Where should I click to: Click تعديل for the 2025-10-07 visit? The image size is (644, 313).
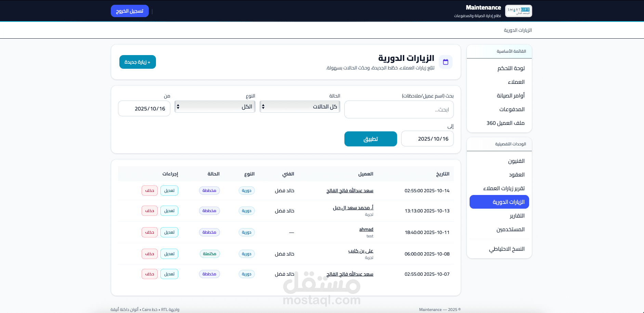[169, 274]
